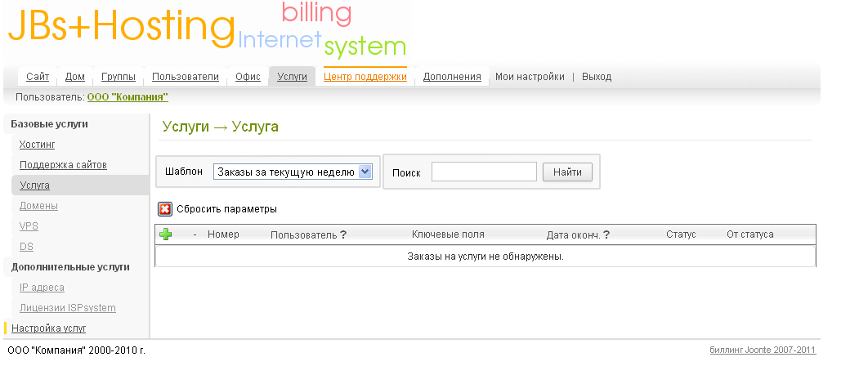
Task: Open Мои настройки
Action: pos(530,77)
